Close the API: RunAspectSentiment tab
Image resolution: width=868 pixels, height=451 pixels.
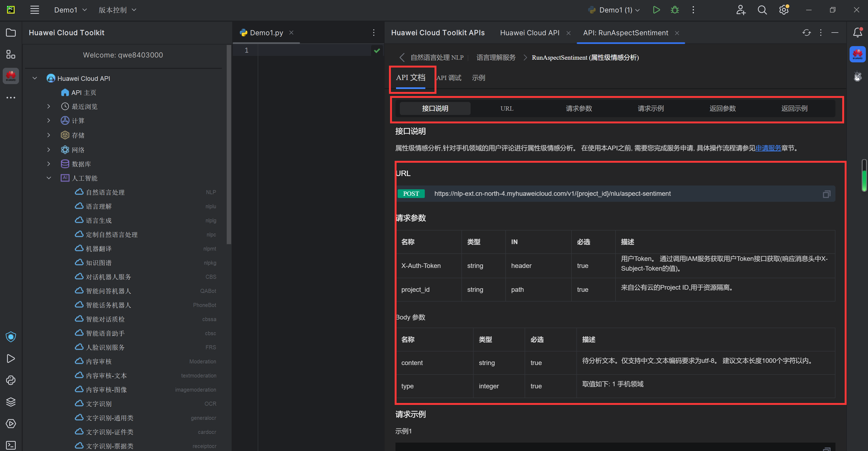(677, 33)
